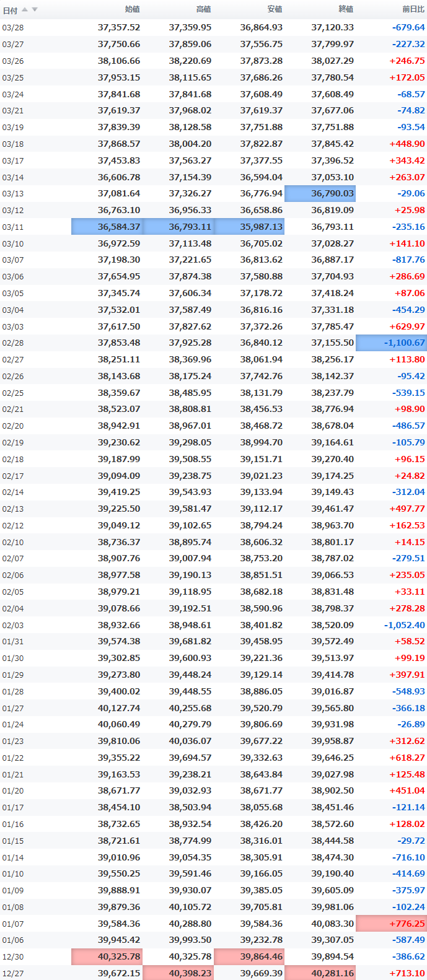
Task: Select the opening price 38,942.91
Action: (x=119, y=426)
